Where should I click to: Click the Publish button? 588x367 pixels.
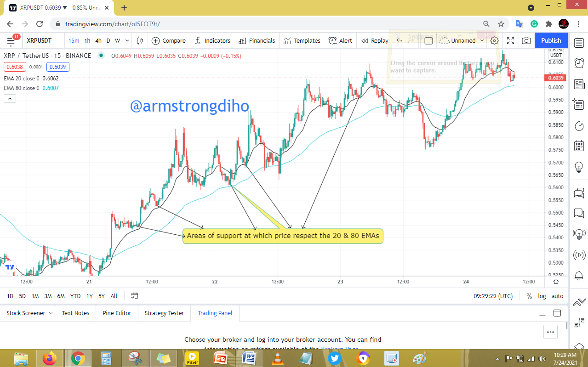551,40
